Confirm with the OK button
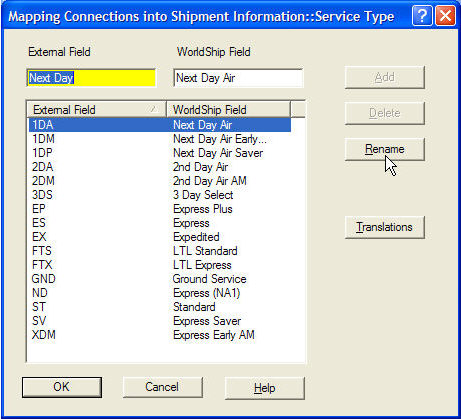This screenshot has width=461, height=419. [62, 387]
